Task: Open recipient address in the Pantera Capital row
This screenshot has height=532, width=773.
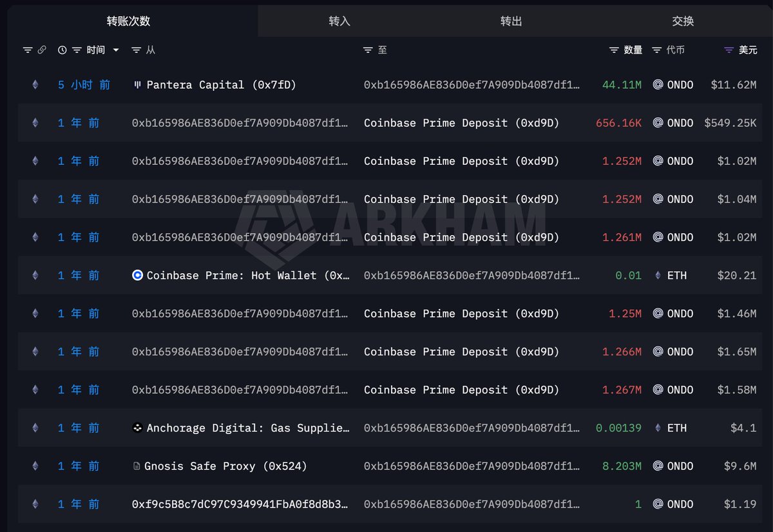Action: [472, 84]
